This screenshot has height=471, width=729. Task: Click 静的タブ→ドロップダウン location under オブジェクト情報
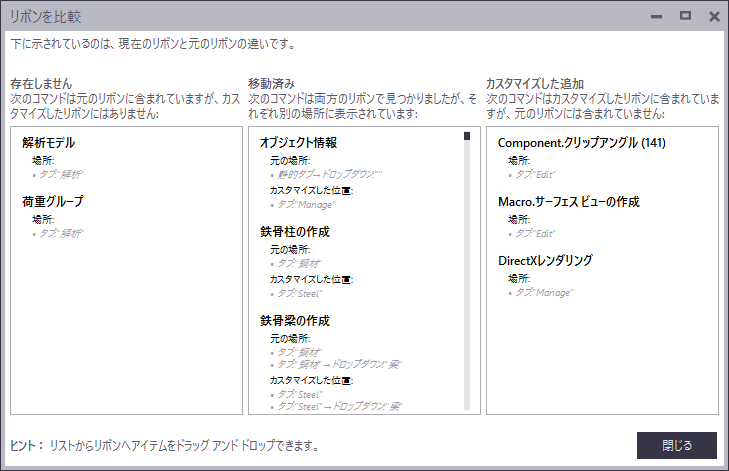click(x=329, y=174)
